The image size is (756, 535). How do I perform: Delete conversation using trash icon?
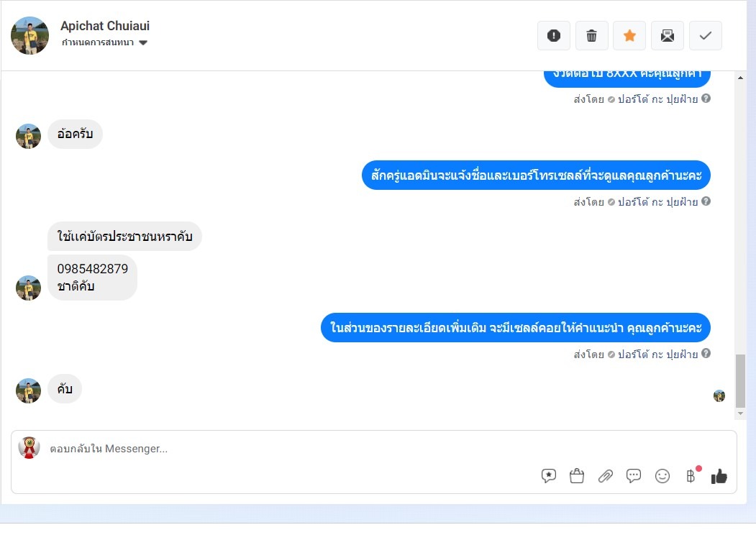pyautogui.click(x=591, y=36)
